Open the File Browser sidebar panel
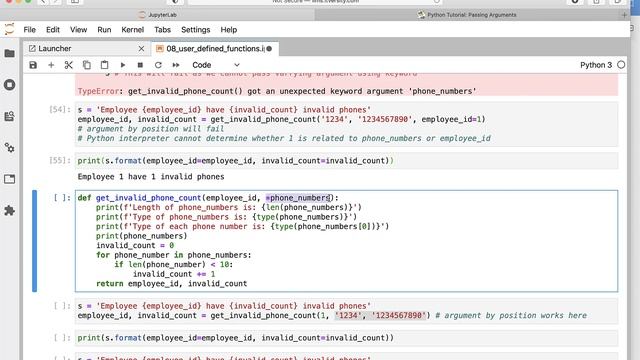640x360 pixels. point(9,53)
